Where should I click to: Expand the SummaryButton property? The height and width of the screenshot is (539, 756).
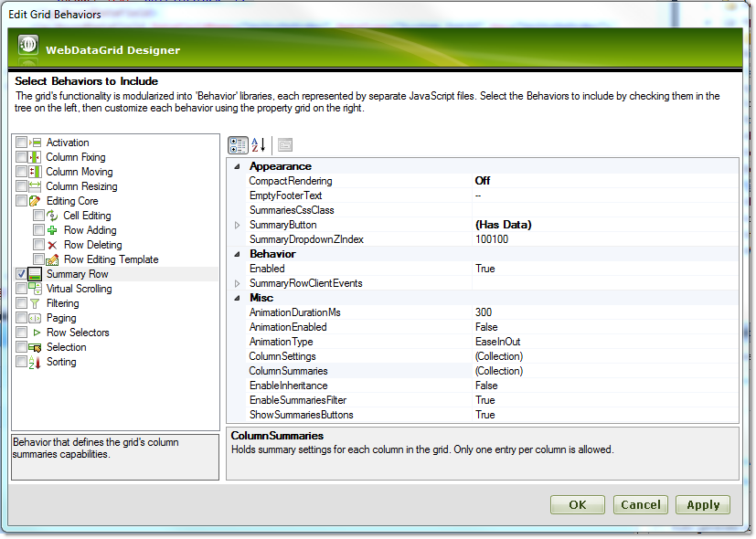tap(238, 225)
